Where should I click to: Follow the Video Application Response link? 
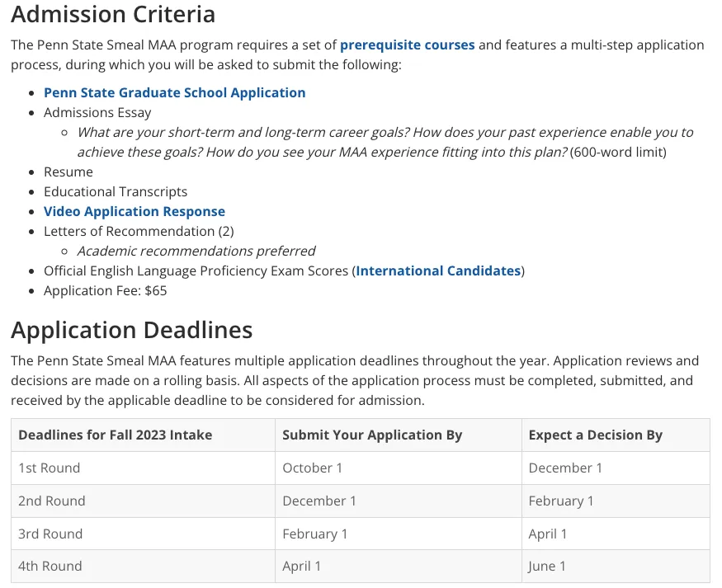(134, 211)
